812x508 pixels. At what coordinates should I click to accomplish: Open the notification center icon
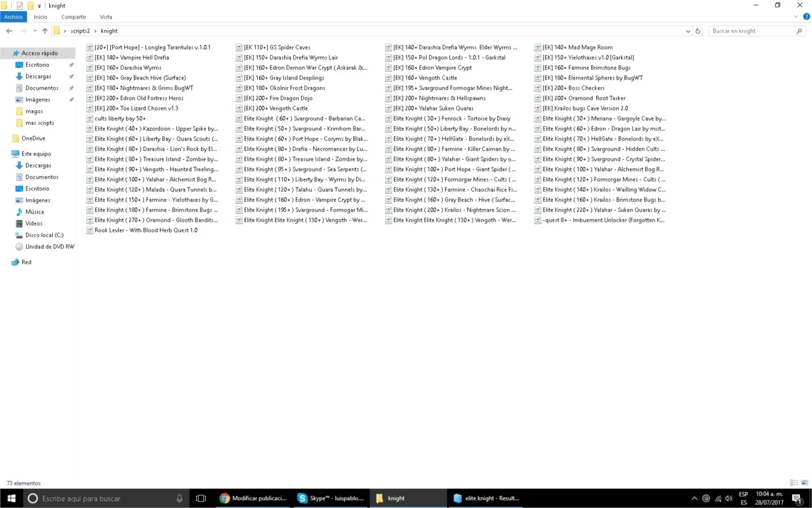click(797, 498)
